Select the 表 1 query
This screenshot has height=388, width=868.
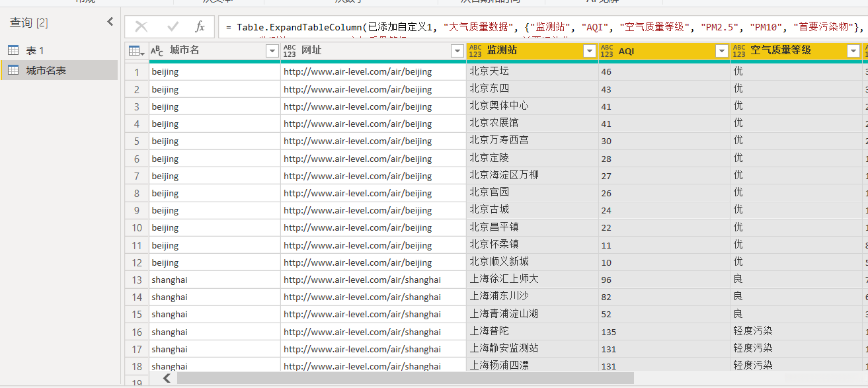click(59, 50)
